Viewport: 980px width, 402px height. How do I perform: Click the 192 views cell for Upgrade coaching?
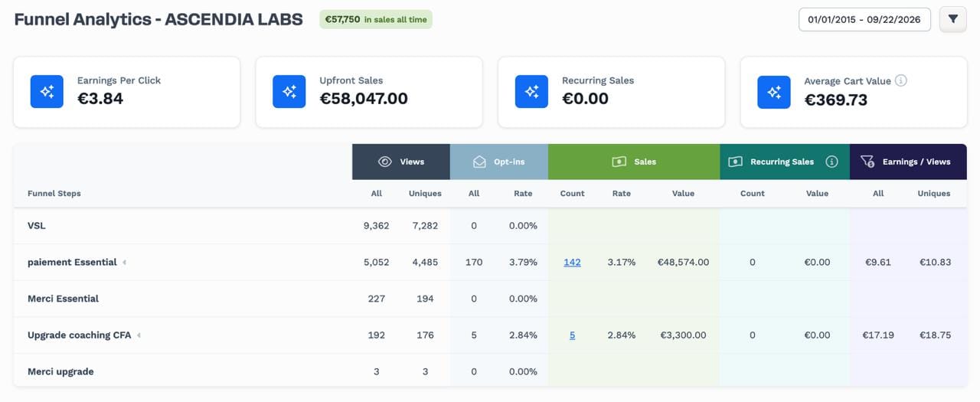pos(377,335)
